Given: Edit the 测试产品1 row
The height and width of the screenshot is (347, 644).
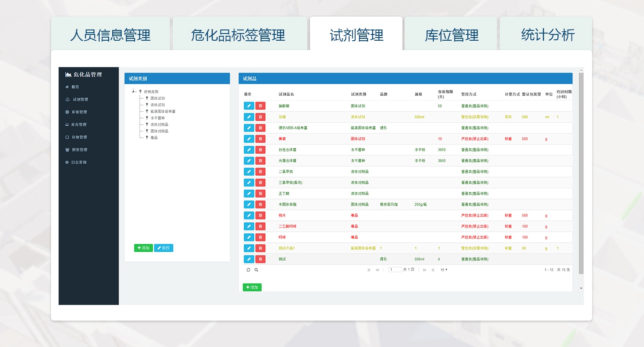Looking at the screenshot, I should [249, 248].
